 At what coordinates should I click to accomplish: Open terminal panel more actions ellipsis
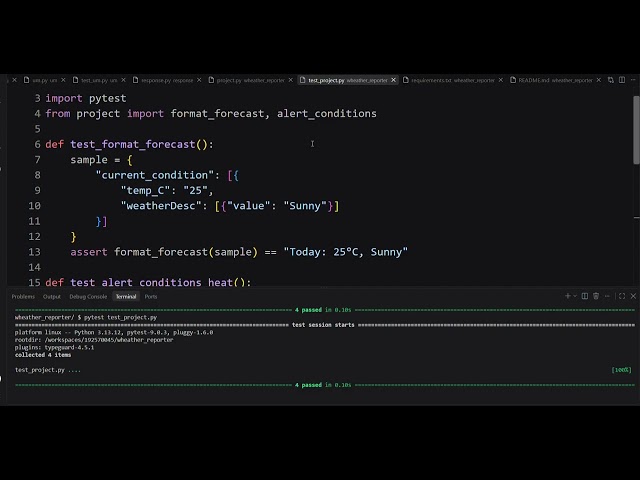pos(607,296)
